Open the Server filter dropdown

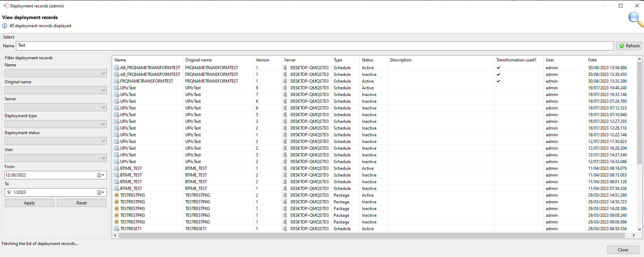(x=55, y=107)
